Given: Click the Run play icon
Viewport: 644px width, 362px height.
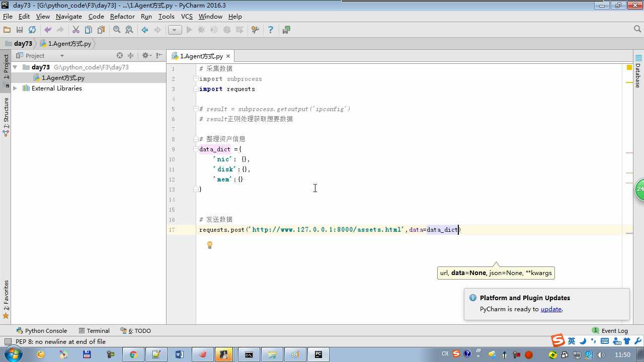Looking at the screenshot, I should tap(189, 30).
